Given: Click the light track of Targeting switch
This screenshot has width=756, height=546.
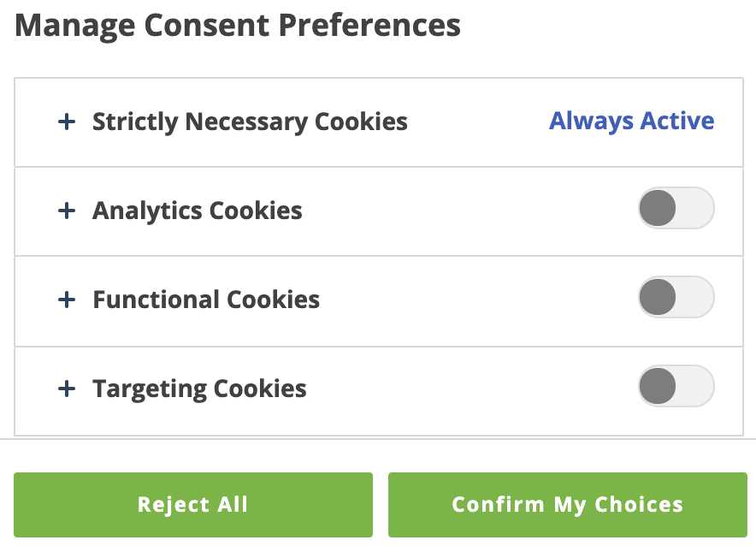Looking at the screenshot, I should 695,386.
